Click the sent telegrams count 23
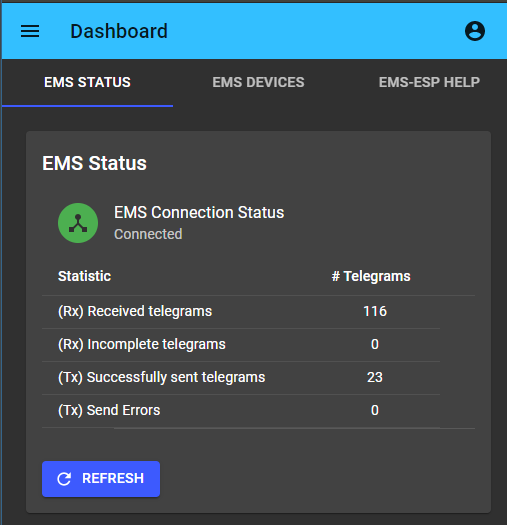The height and width of the screenshot is (525, 507). point(375,377)
